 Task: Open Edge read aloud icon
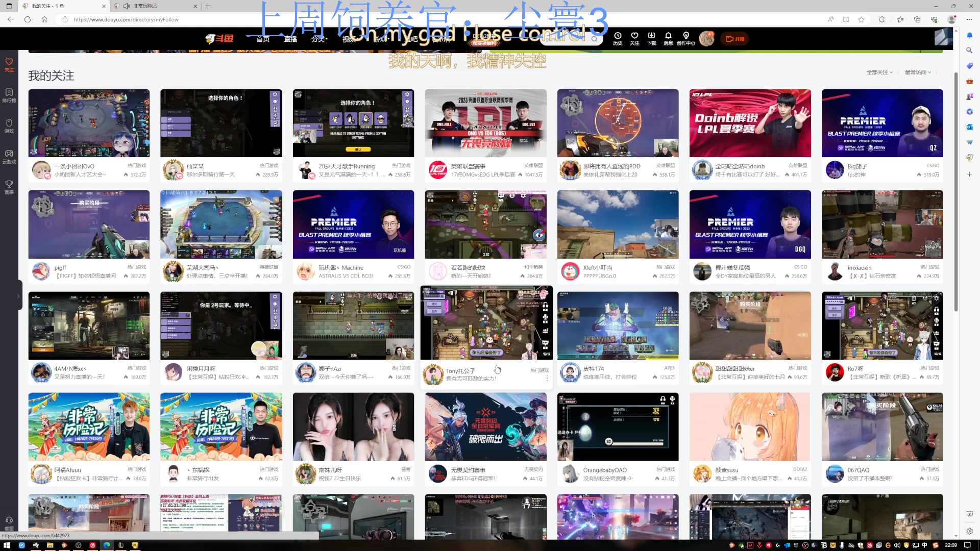(x=831, y=19)
